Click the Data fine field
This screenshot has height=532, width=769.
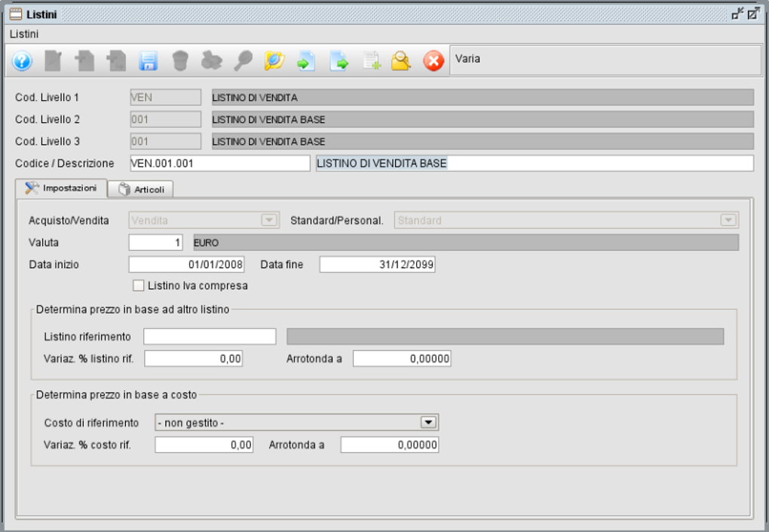coord(377,264)
